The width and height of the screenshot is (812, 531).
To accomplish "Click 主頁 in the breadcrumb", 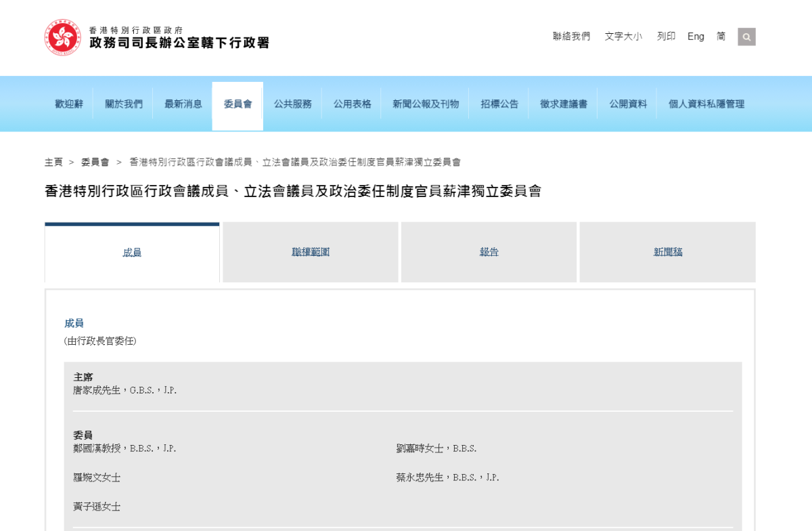I will point(53,163).
